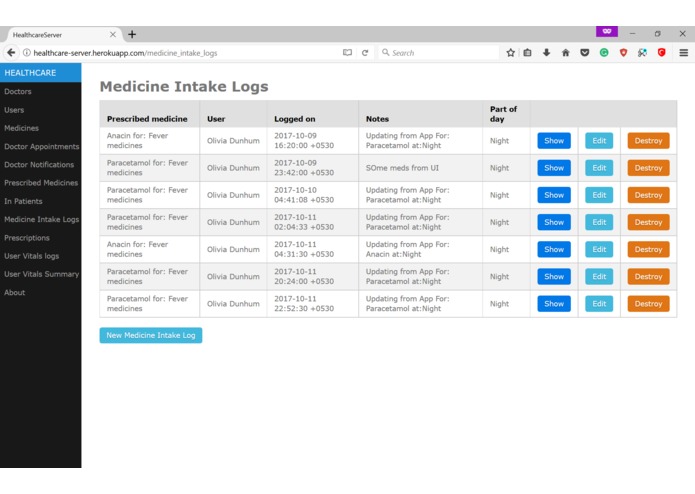Click the 'Part of day' column header
Image resolution: width=695 pixels, height=494 pixels.
tap(504, 114)
